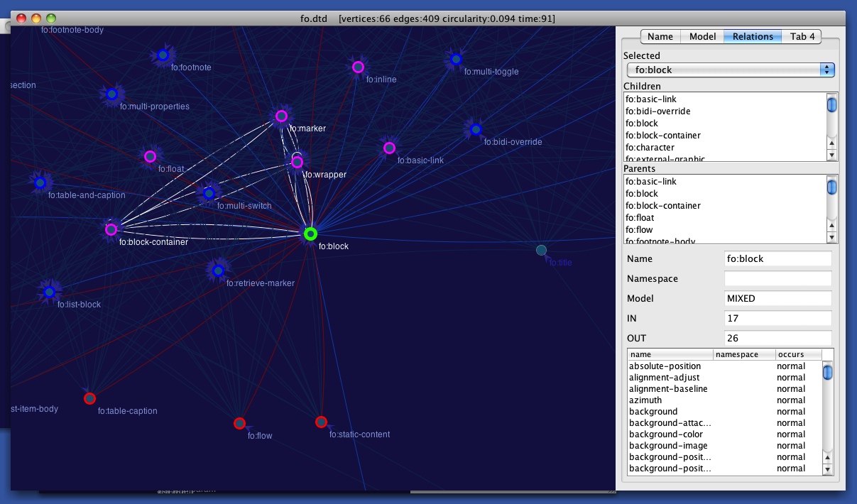Select the fo:table-caption red node
This screenshot has width=857, height=504.
point(89,398)
